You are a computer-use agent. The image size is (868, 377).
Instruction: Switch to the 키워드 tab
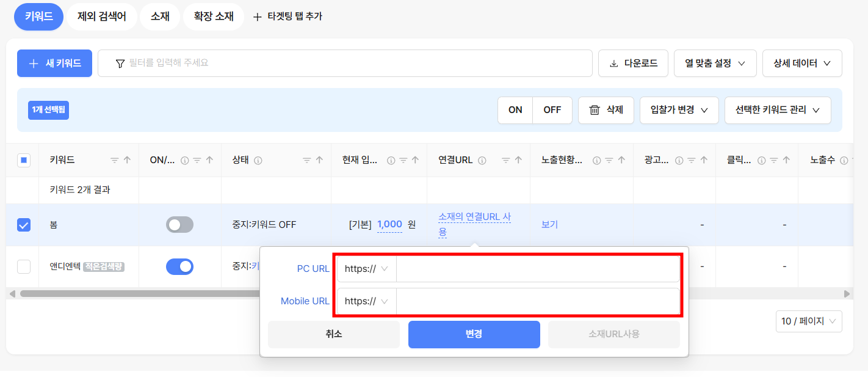pyautogui.click(x=39, y=16)
